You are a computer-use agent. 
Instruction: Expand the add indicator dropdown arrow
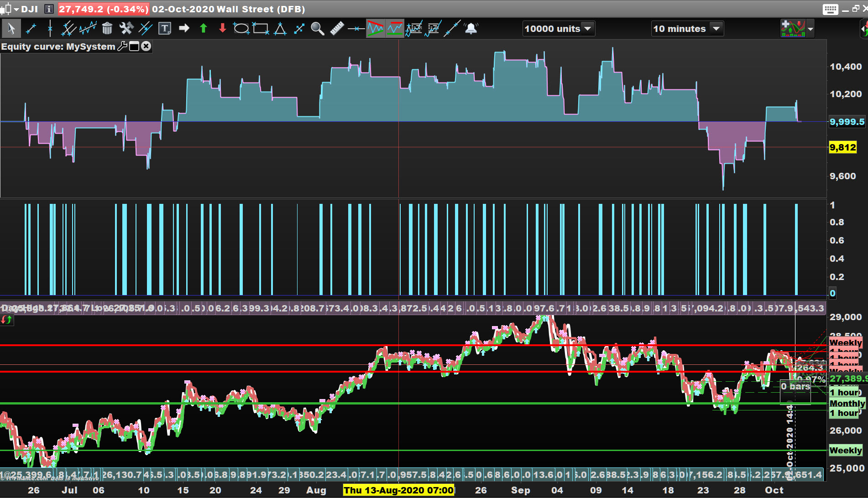point(810,29)
